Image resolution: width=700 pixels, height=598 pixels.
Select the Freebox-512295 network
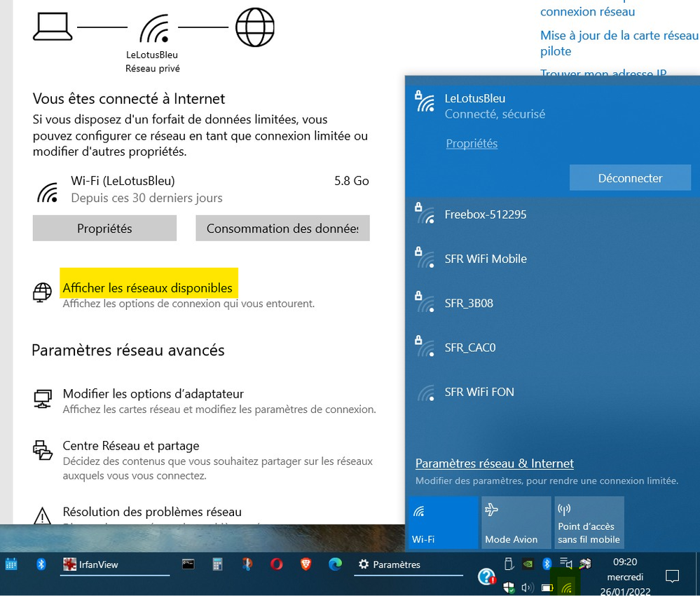point(552,215)
